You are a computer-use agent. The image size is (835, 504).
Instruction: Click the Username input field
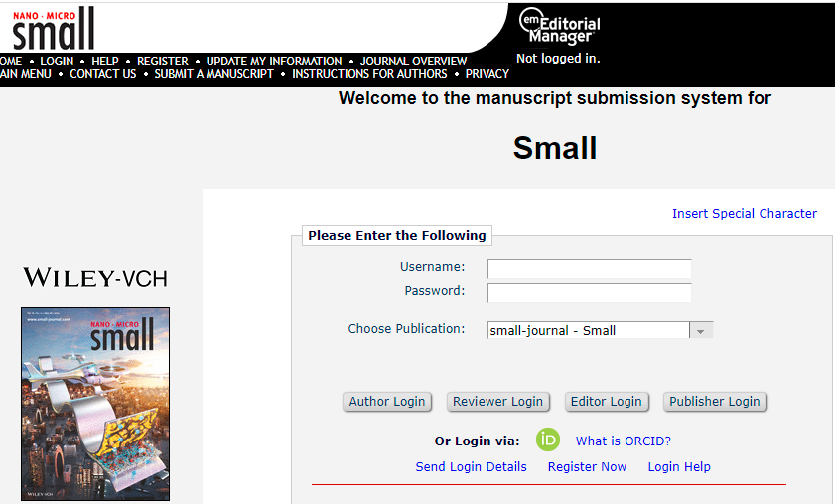[x=589, y=268]
